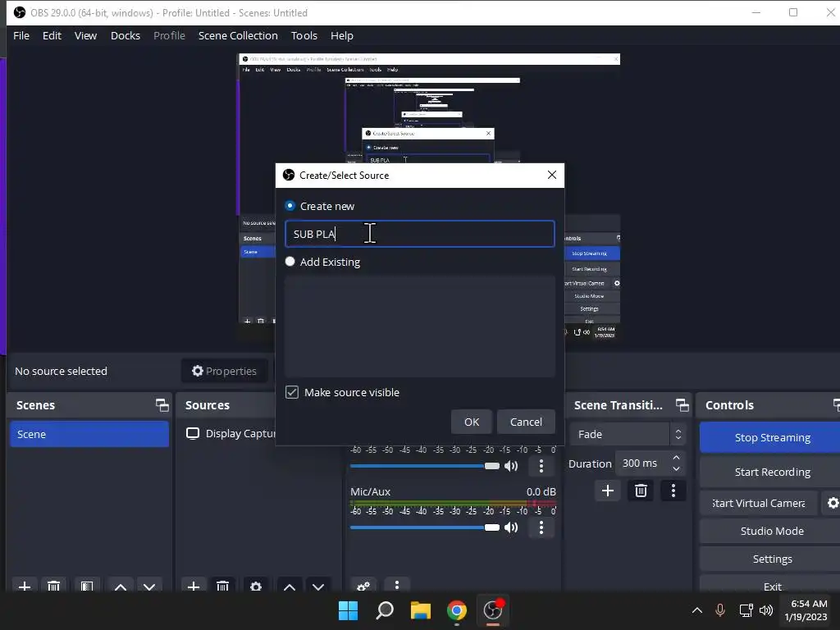Viewport: 840px width, 630px height.
Task: Mute the Mic/Aux speaker icon
Action: [512, 527]
